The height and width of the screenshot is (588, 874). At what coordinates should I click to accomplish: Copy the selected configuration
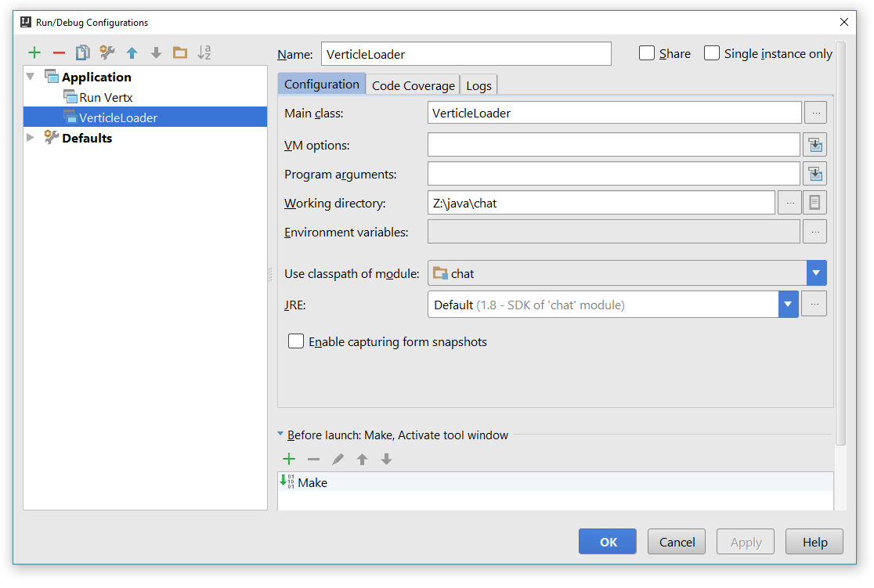pyautogui.click(x=82, y=52)
